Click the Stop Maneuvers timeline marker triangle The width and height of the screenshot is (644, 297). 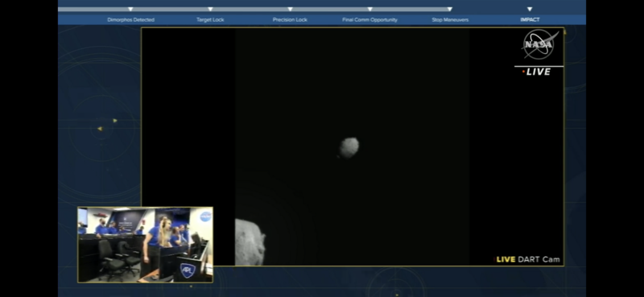pos(450,9)
